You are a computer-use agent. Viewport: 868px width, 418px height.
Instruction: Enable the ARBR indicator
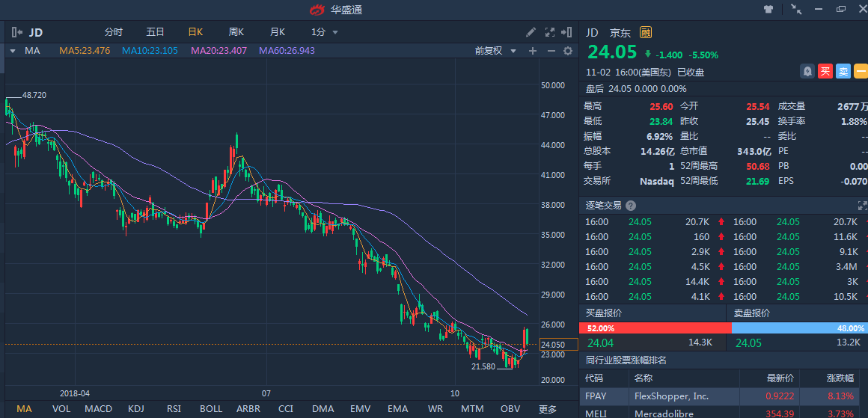coord(248,409)
